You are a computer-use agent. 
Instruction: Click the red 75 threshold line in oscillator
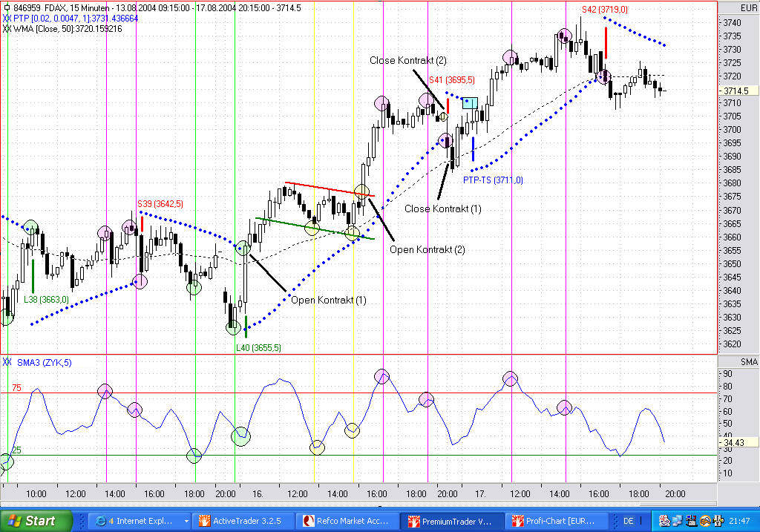[358, 393]
